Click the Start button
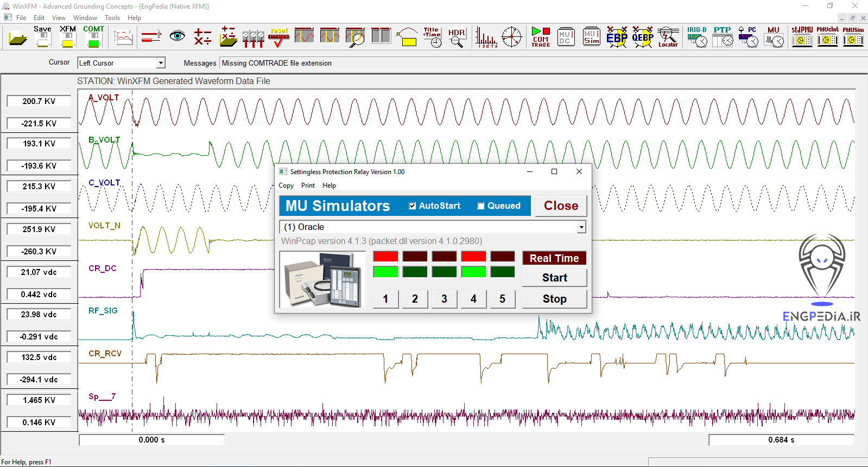 554,278
